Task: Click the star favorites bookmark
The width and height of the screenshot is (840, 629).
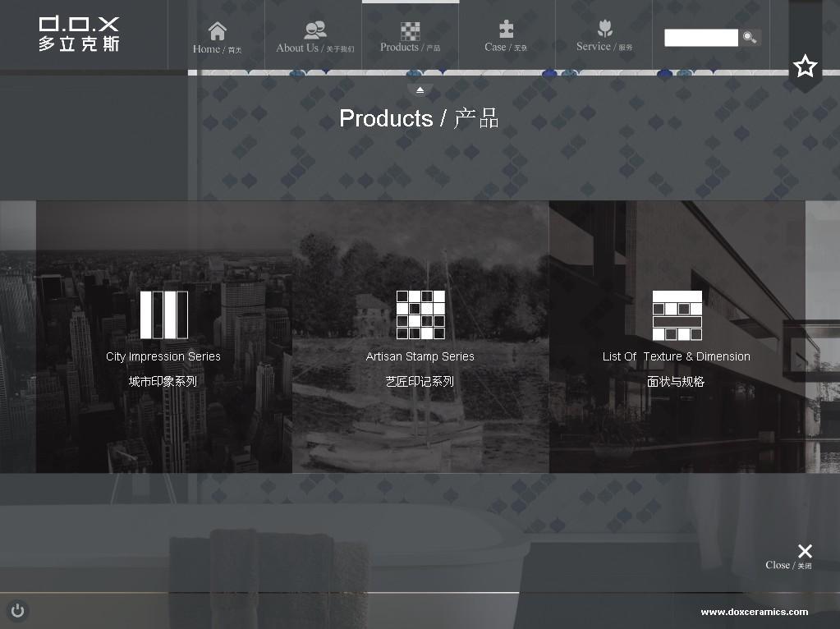Action: pos(806,67)
